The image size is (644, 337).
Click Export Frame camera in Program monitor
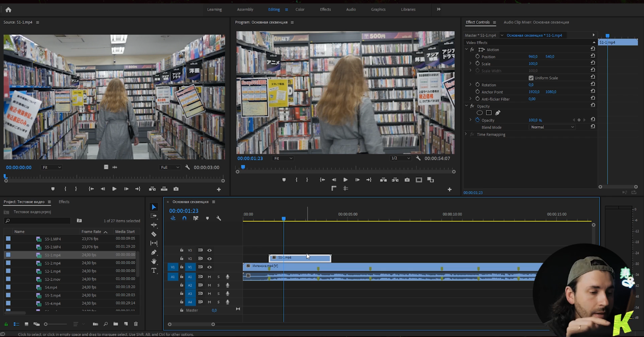tap(407, 180)
